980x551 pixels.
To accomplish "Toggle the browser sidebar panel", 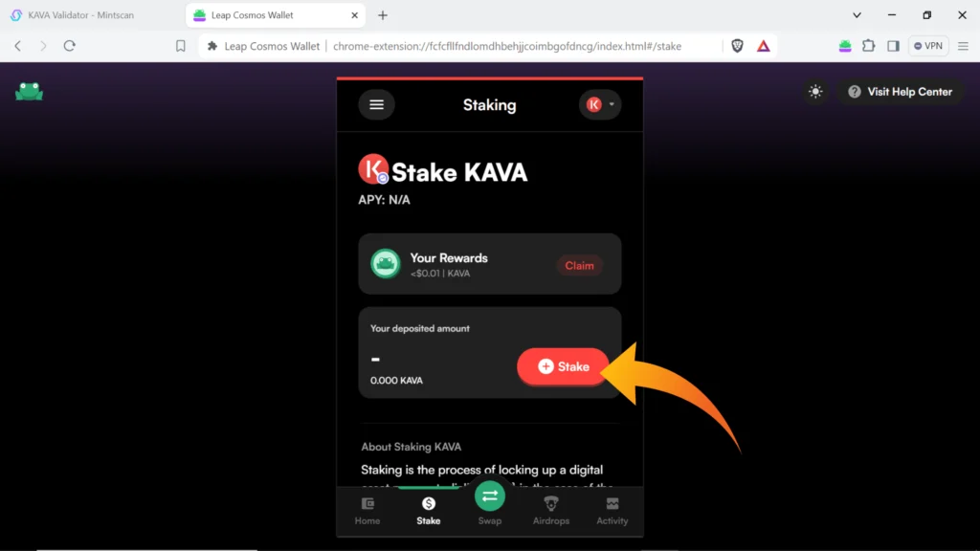I will [893, 46].
